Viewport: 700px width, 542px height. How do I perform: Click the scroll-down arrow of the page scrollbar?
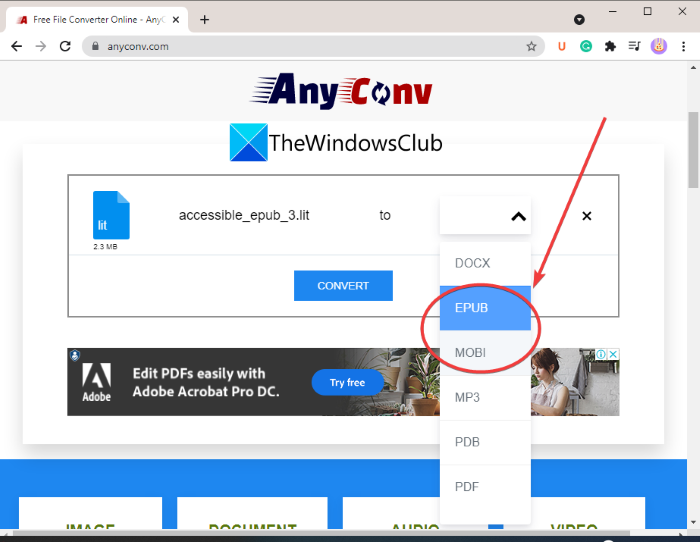pos(693,522)
